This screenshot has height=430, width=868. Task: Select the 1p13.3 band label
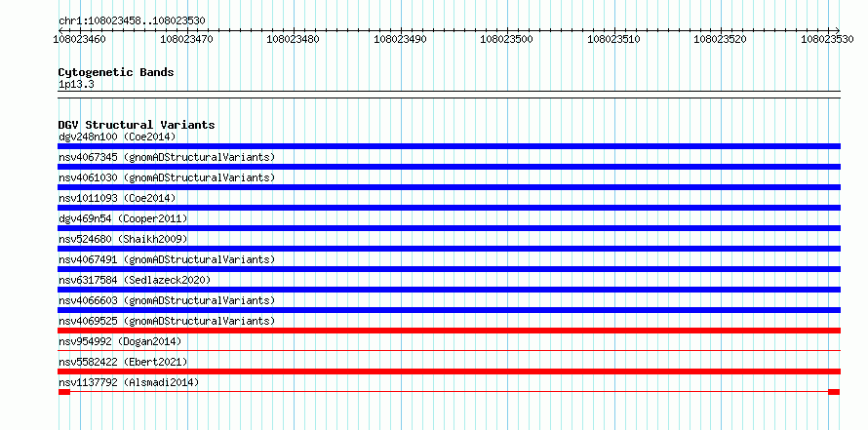coord(76,84)
